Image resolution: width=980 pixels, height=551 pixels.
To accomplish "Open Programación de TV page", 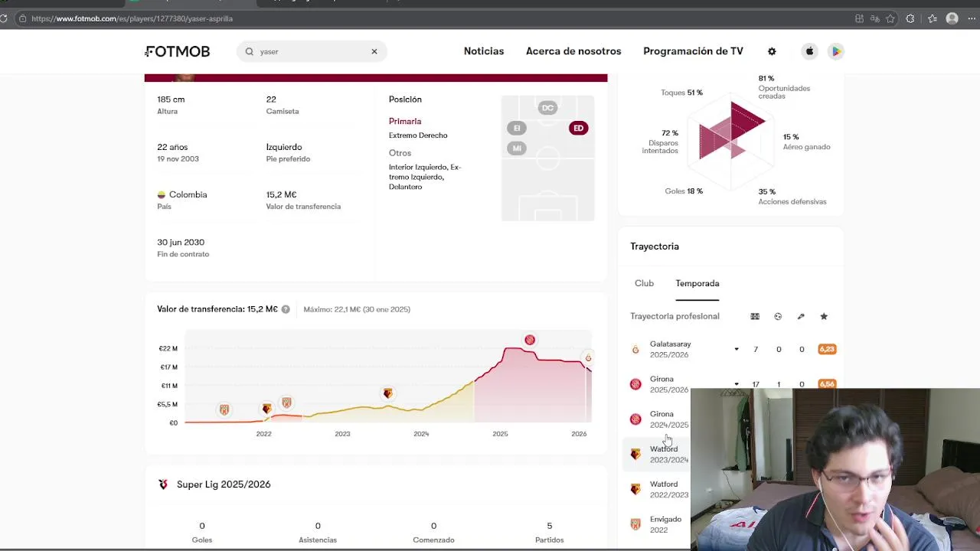I will (x=693, y=51).
